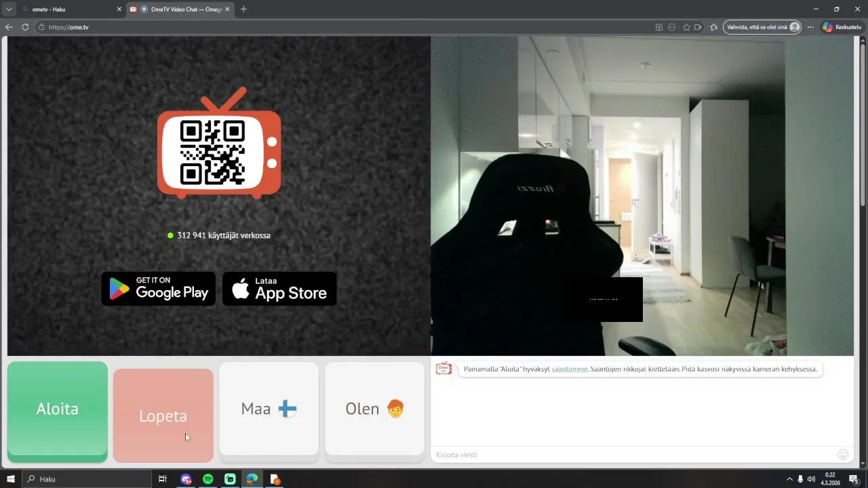Open the volume speaker tray control

(812, 479)
